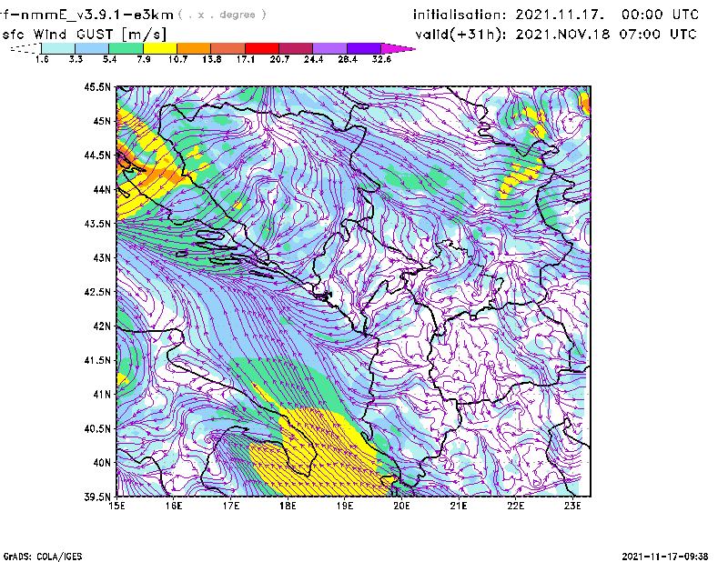The image size is (728, 562).
Task: Click the '40.5N' latitude label
Action: pyautogui.click(x=97, y=429)
